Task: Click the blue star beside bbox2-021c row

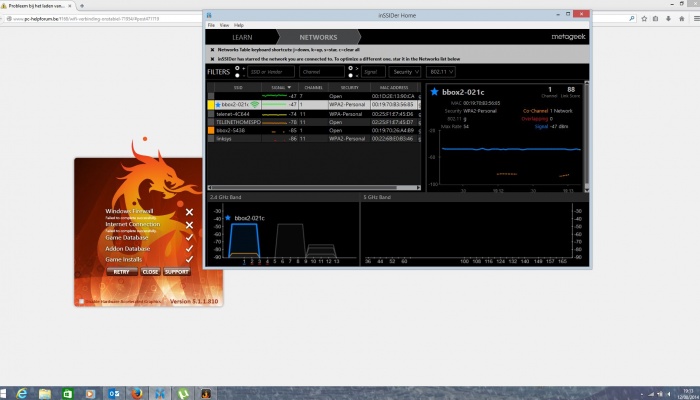Action: coord(218,104)
